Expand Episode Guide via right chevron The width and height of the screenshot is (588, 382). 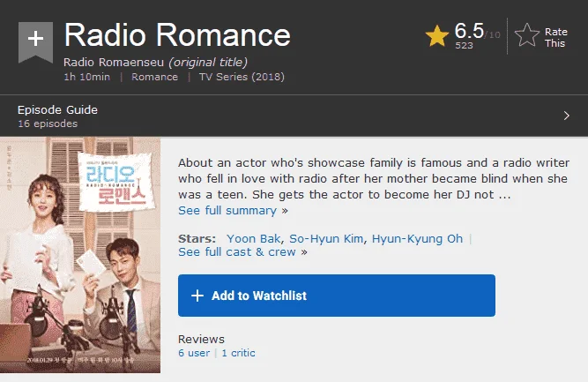pos(566,116)
